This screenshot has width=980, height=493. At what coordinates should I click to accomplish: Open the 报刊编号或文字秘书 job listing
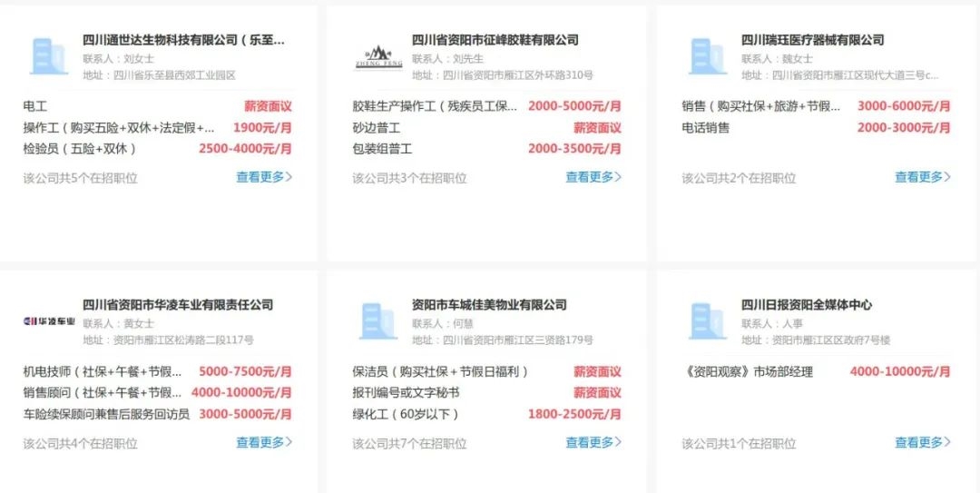pyautogui.click(x=407, y=393)
